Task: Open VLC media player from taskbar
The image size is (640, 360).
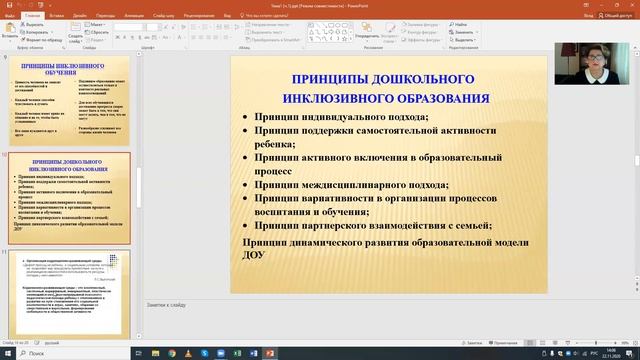Action: [x=188, y=353]
